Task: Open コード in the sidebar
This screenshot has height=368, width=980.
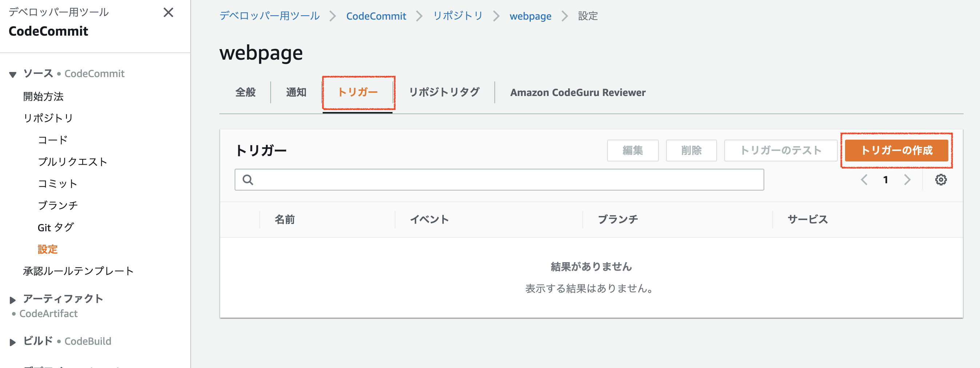Action: click(52, 140)
